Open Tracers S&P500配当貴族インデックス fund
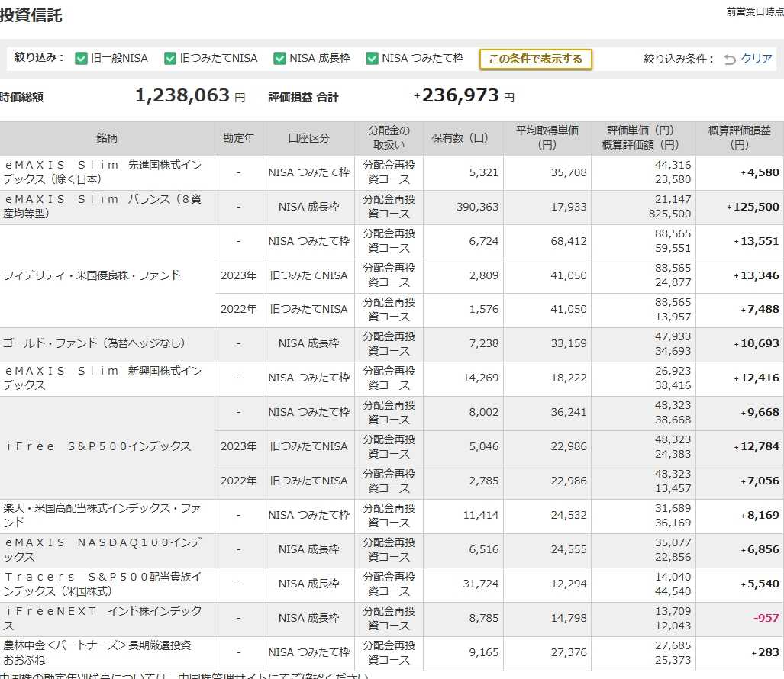Viewport: 784px width, 679px height. click(102, 584)
